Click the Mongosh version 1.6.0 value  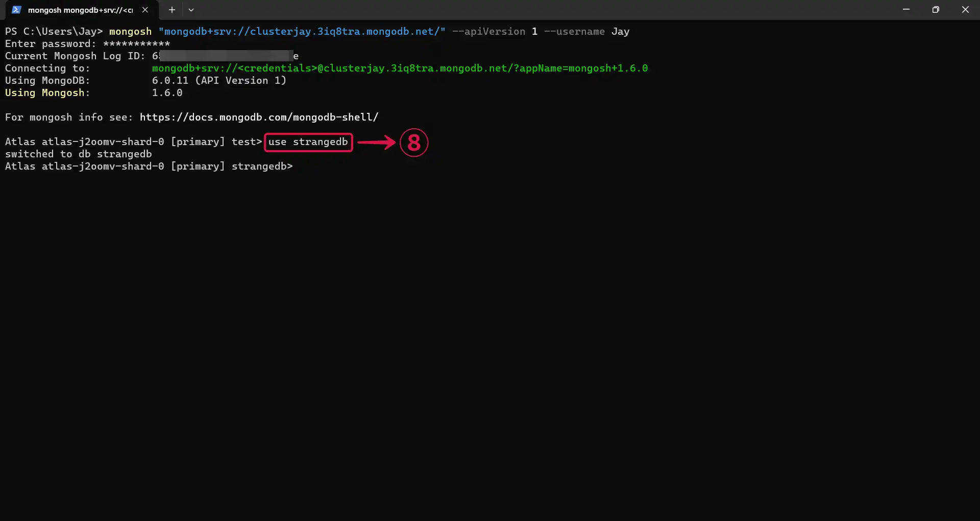pyautogui.click(x=167, y=93)
